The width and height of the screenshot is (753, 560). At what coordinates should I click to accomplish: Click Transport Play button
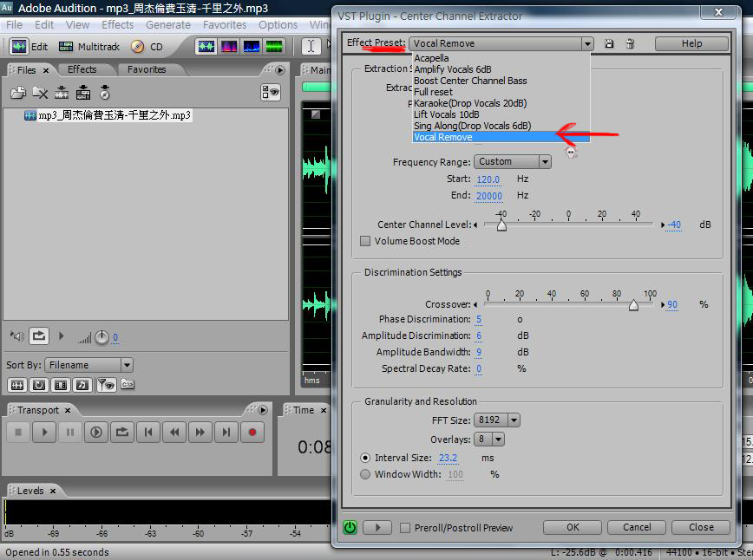(44, 433)
